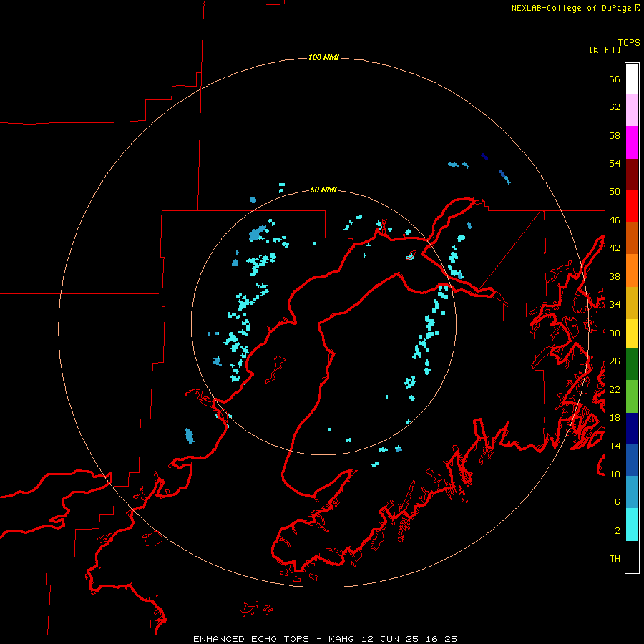The height and width of the screenshot is (644, 644).
Task: Click the light green 22 kft swatch
Action: pos(632,396)
